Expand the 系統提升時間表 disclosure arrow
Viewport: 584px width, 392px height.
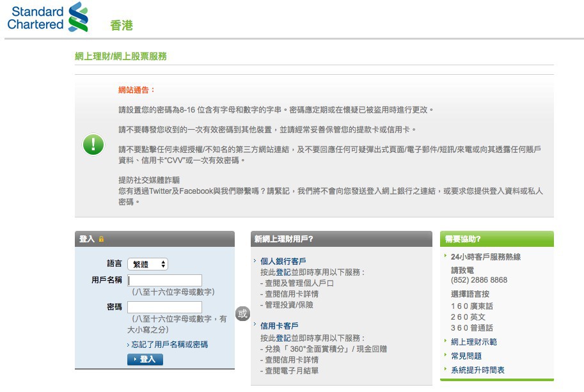pos(445,369)
